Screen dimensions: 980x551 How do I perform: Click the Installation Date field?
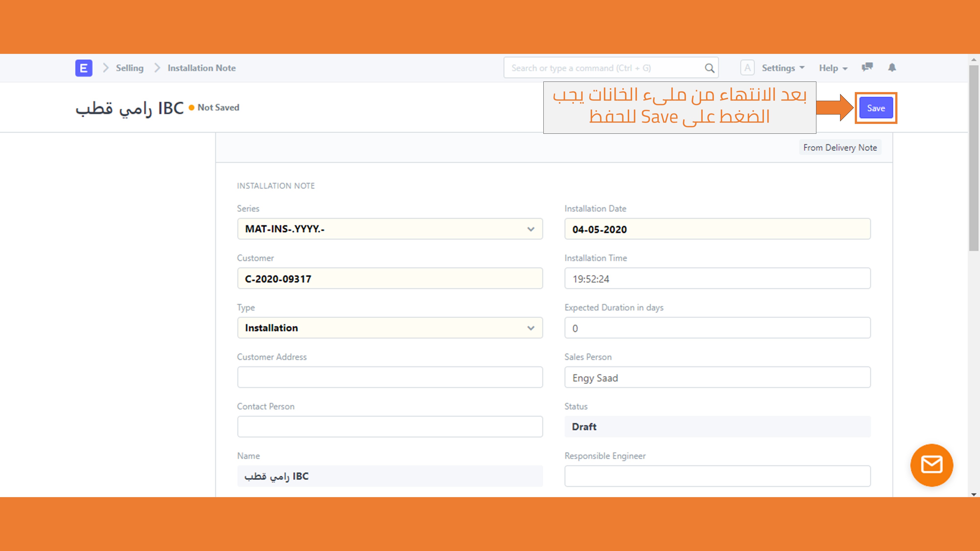[x=718, y=229]
